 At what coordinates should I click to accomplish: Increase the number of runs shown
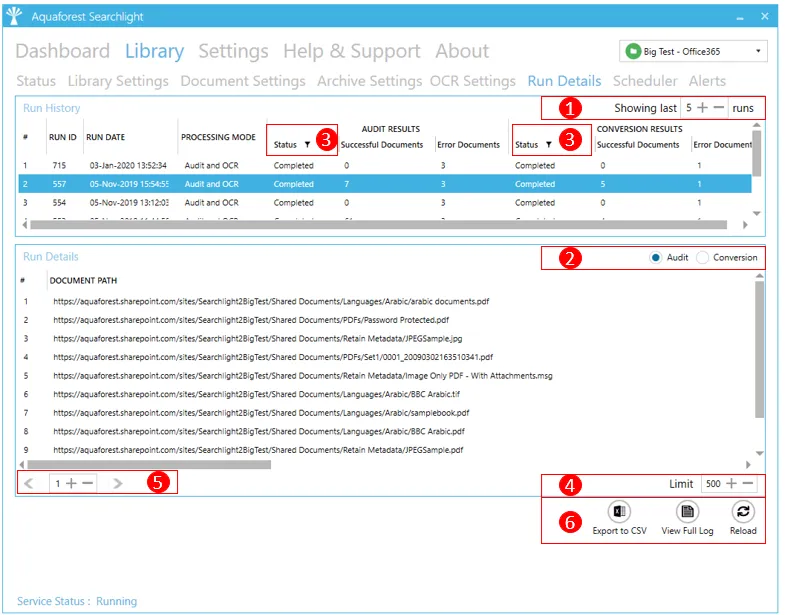703,107
